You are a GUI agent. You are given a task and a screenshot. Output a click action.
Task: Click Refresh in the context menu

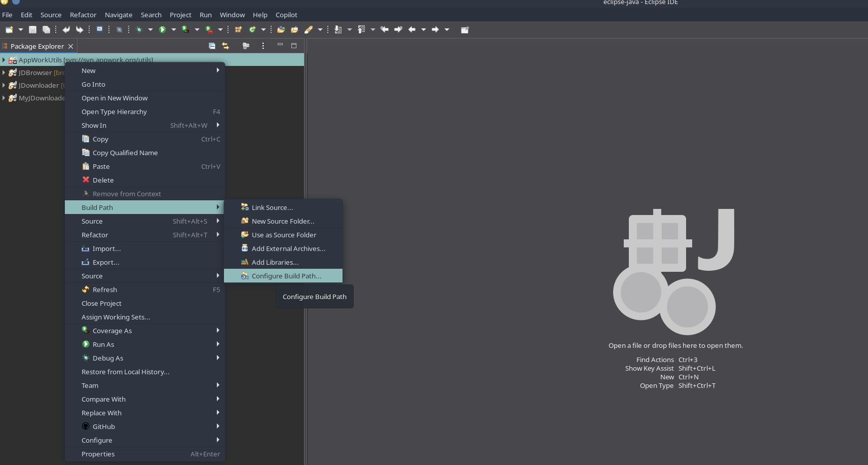(x=145, y=290)
